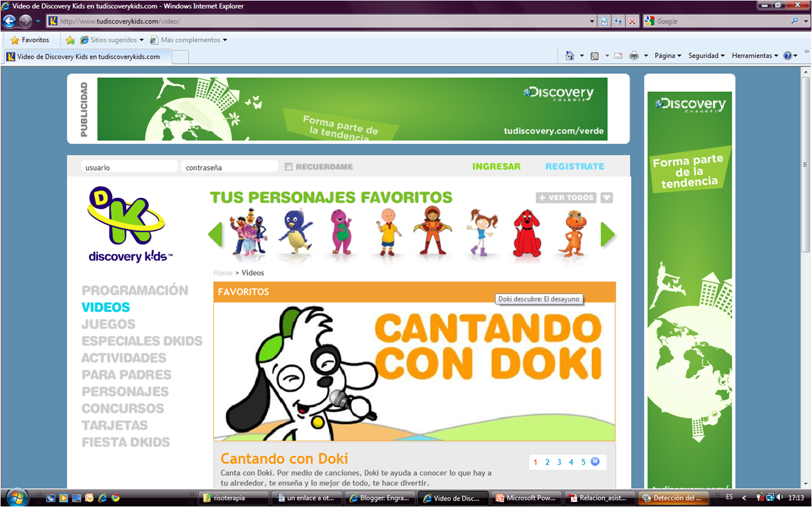Viewport: 812px width, 507px height.
Task: Open the Home button dropdown arrow
Action: coord(582,56)
